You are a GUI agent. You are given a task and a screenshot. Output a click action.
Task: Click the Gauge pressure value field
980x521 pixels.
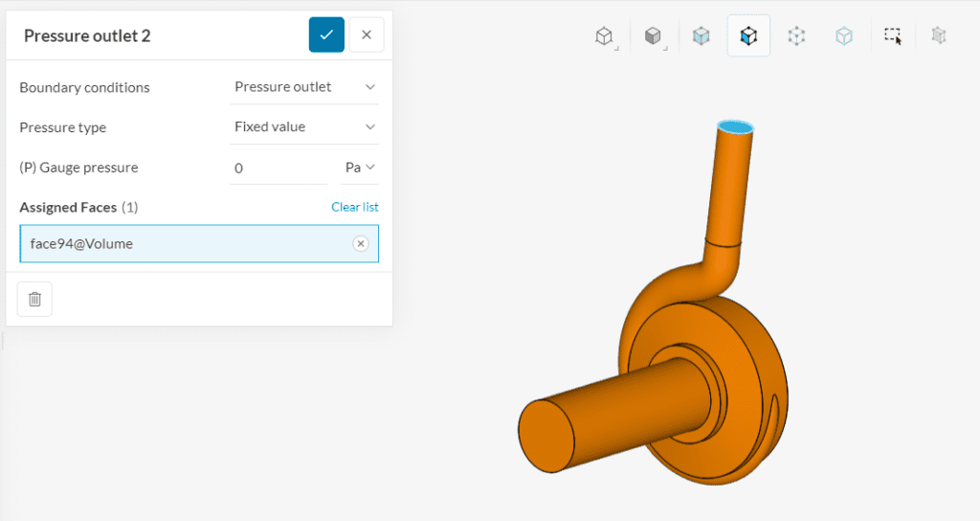coord(278,168)
